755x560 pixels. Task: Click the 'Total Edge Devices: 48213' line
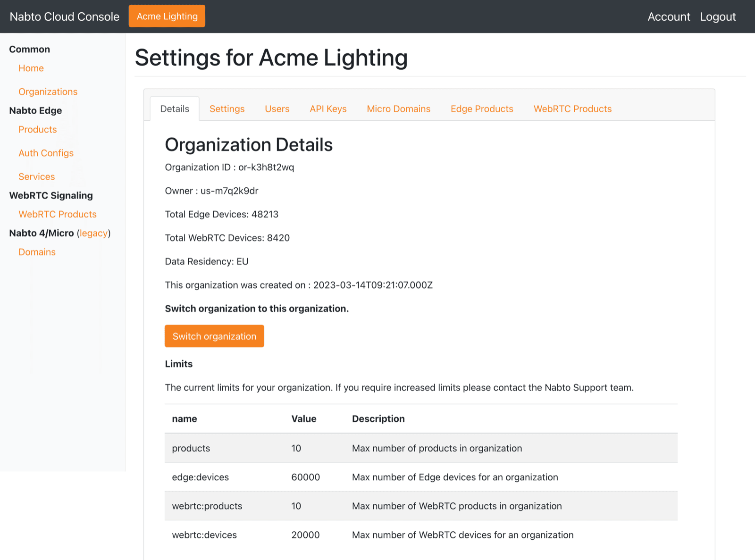tap(222, 214)
